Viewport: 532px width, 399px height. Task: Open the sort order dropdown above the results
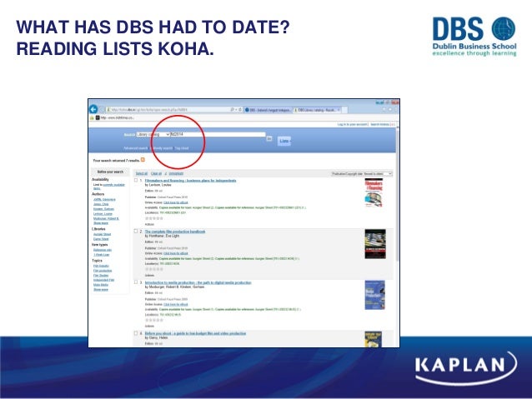(362, 173)
